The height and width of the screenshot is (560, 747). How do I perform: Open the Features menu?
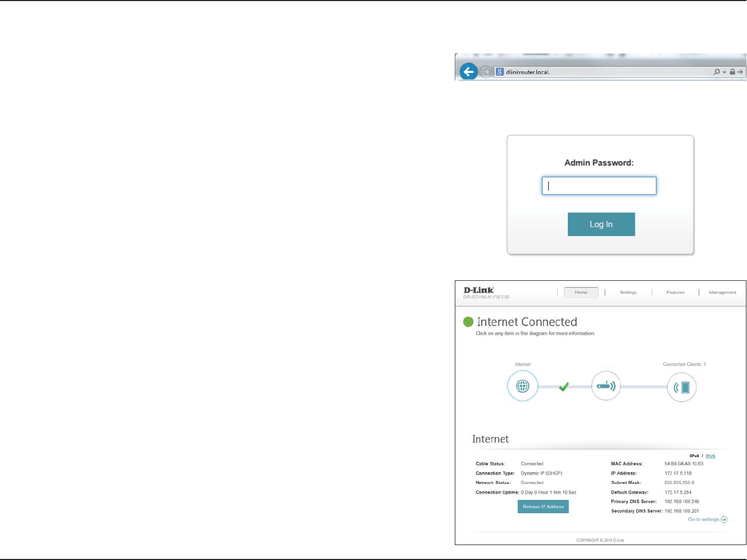676,293
